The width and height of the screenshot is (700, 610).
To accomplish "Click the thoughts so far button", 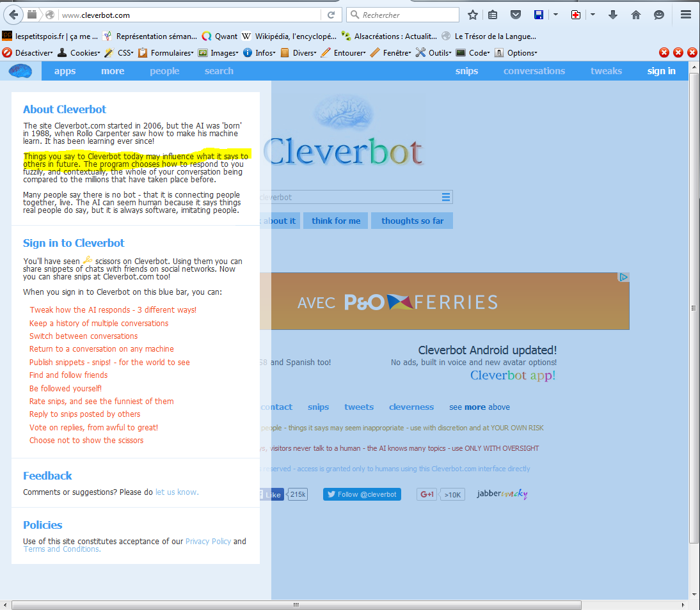I will (x=412, y=221).
